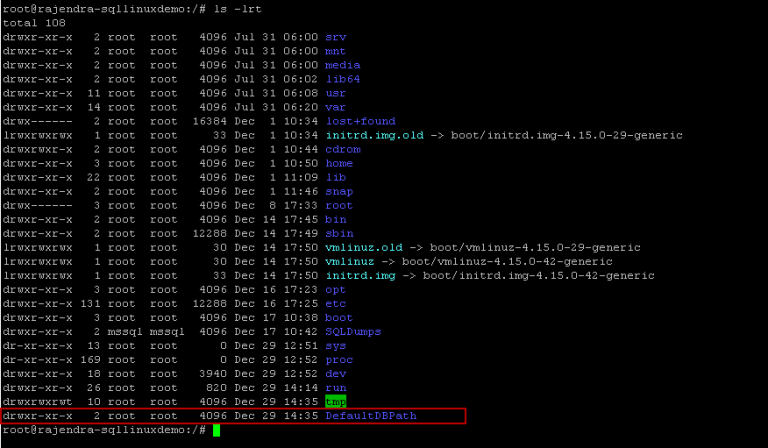Click the 'vmlinuz.old' symlink name
The image size is (768, 448).
point(364,248)
